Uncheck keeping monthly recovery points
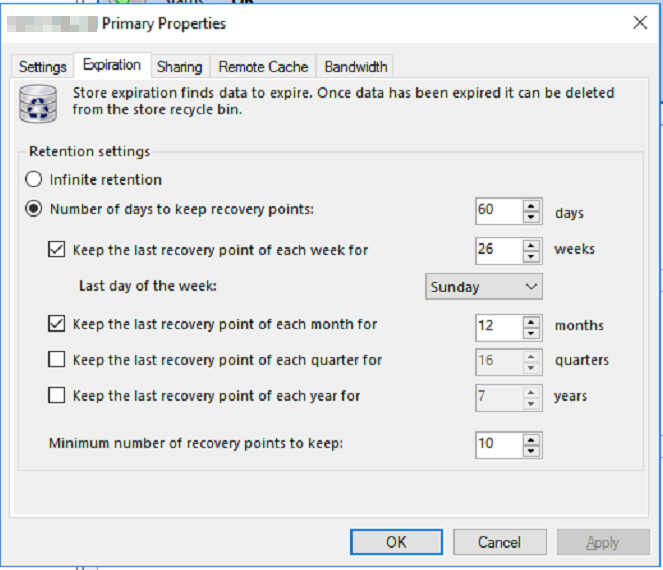The height and width of the screenshot is (570, 663). pos(56,324)
